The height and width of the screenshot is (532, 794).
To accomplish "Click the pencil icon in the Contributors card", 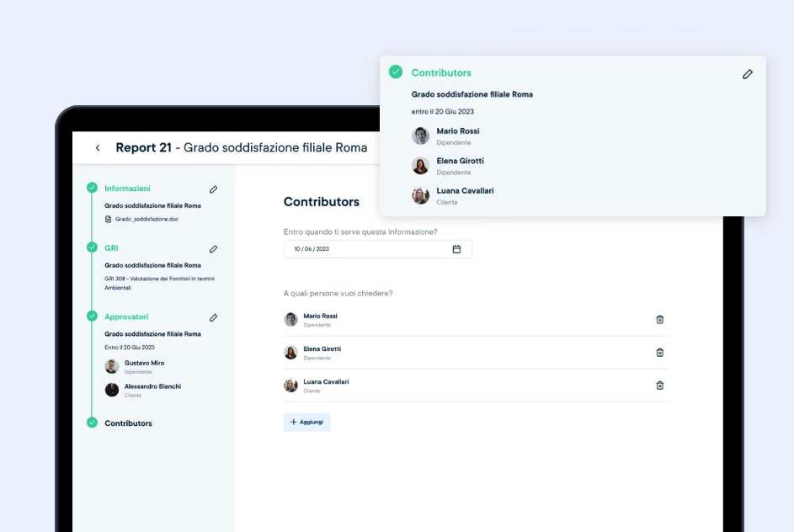I will pyautogui.click(x=748, y=74).
